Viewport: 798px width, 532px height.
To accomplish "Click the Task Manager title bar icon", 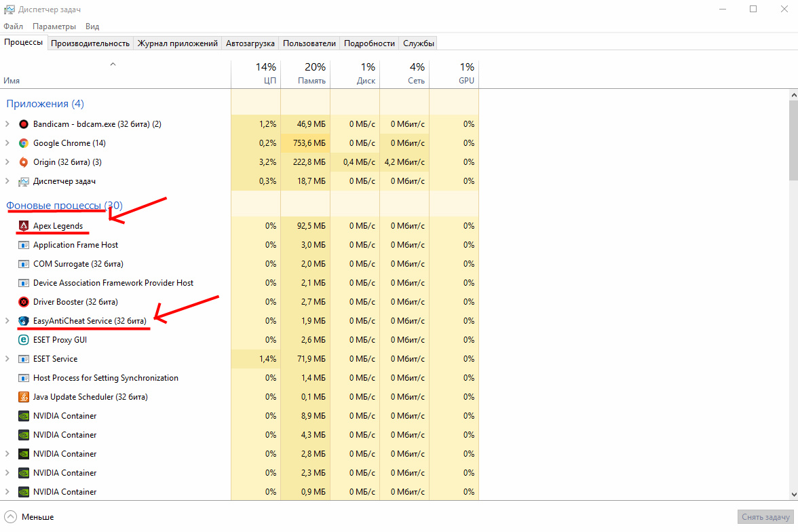I will pyautogui.click(x=9, y=9).
